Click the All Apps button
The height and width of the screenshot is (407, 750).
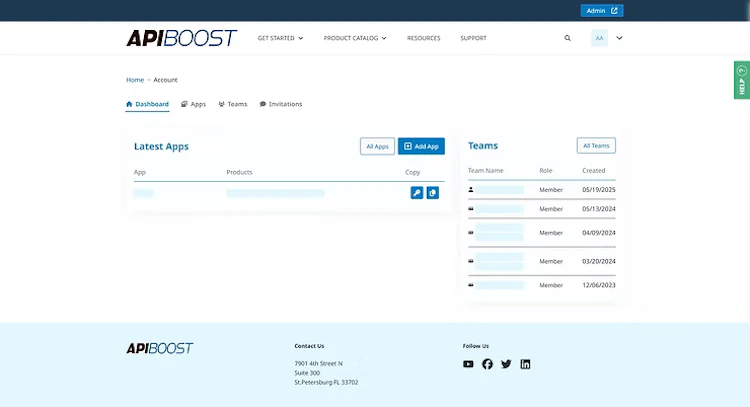pos(377,146)
